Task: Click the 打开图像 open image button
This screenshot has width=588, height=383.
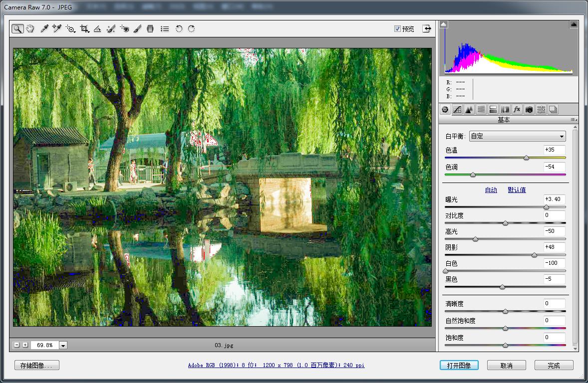Action: tap(459, 366)
